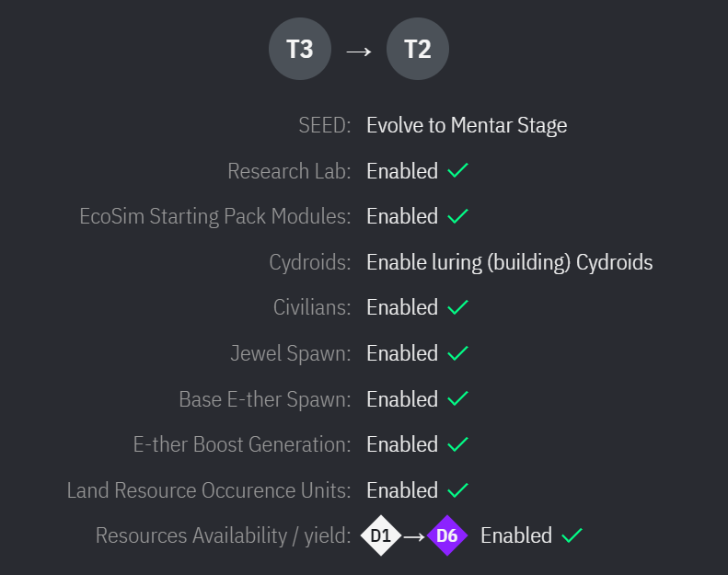
Task: Click the Resources Availability enabled checkmark
Action: click(x=572, y=535)
